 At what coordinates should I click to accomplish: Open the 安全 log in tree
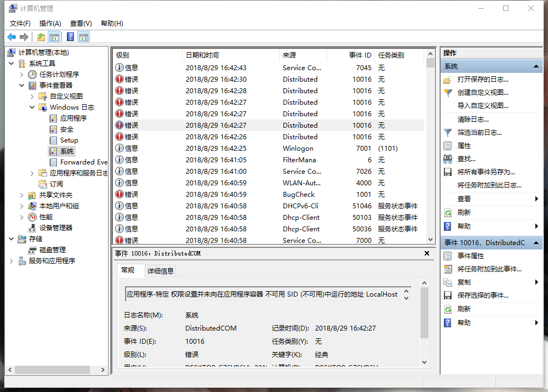pyautogui.click(x=67, y=129)
